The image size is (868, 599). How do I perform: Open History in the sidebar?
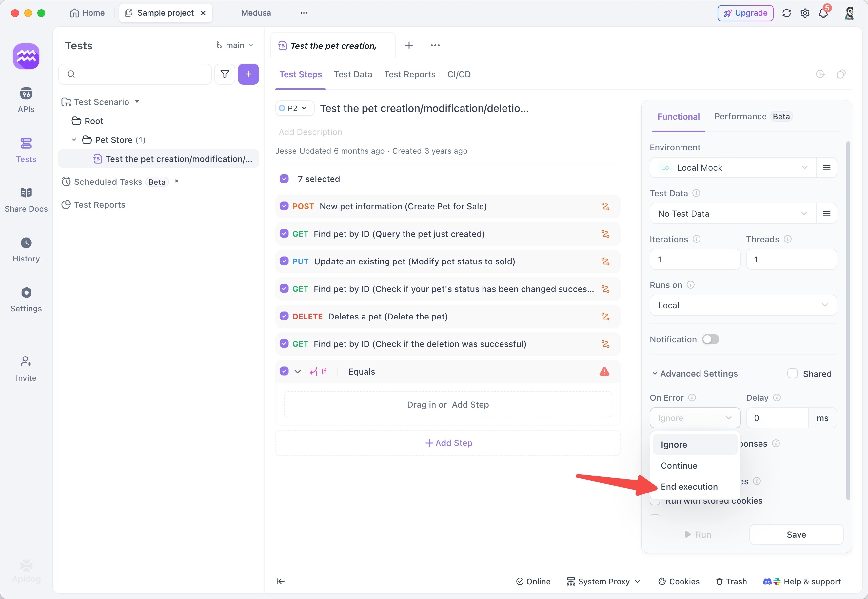(x=26, y=250)
